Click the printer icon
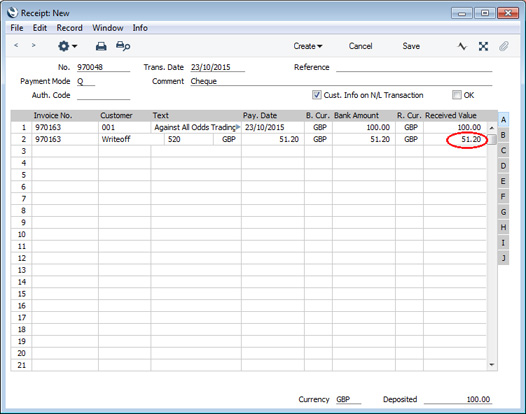This screenshot has width=526, height=414. (x=101, y=46)
